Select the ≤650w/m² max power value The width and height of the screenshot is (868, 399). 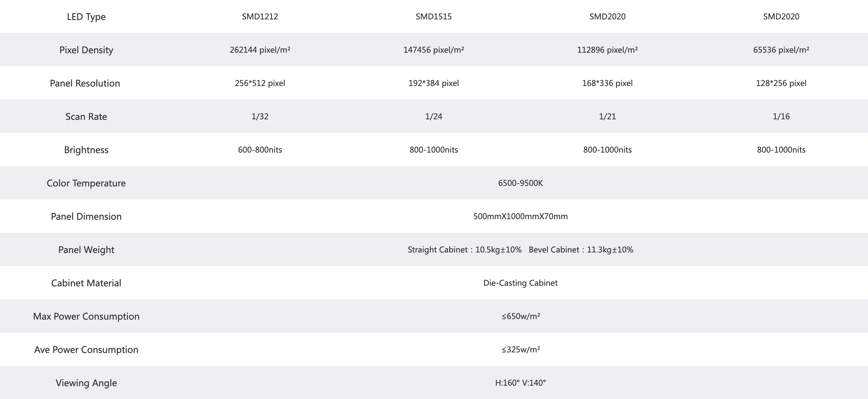520,316
